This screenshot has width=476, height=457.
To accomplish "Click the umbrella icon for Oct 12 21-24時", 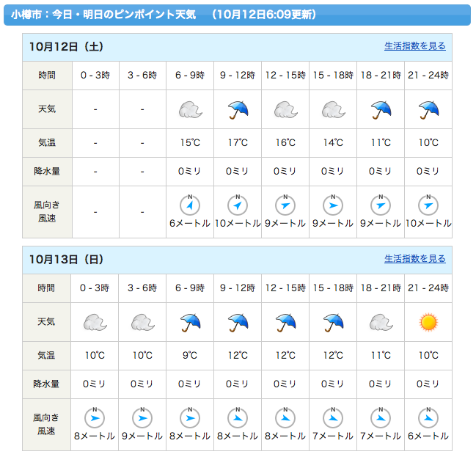I will (428, 109).
